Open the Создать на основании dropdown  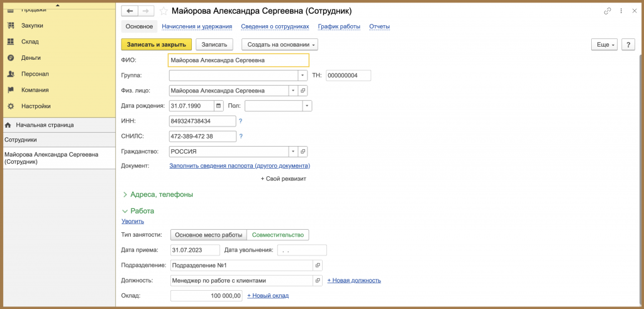pyautogui.click(x=280, y=45)
